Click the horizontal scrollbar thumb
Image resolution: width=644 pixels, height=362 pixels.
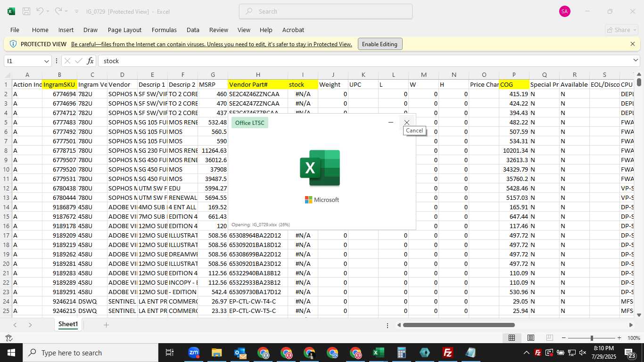click(459, 325)
